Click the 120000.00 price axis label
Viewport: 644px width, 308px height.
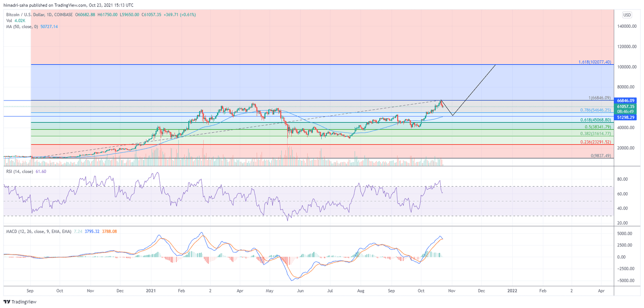pos(627,47)
